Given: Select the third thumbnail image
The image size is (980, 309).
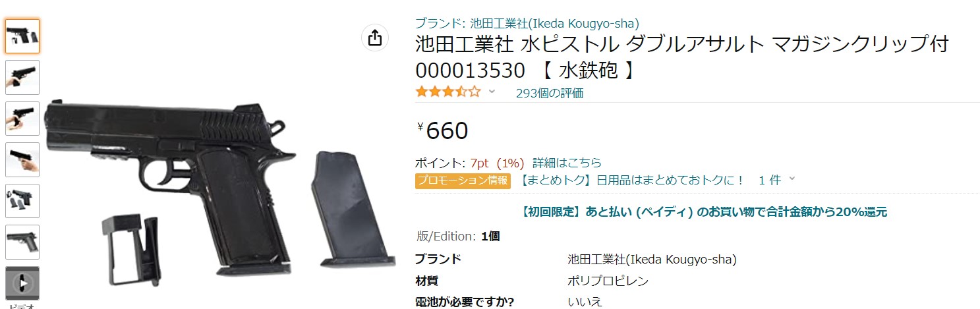Looking at the screenshot, I should click(x=22, y=119).
